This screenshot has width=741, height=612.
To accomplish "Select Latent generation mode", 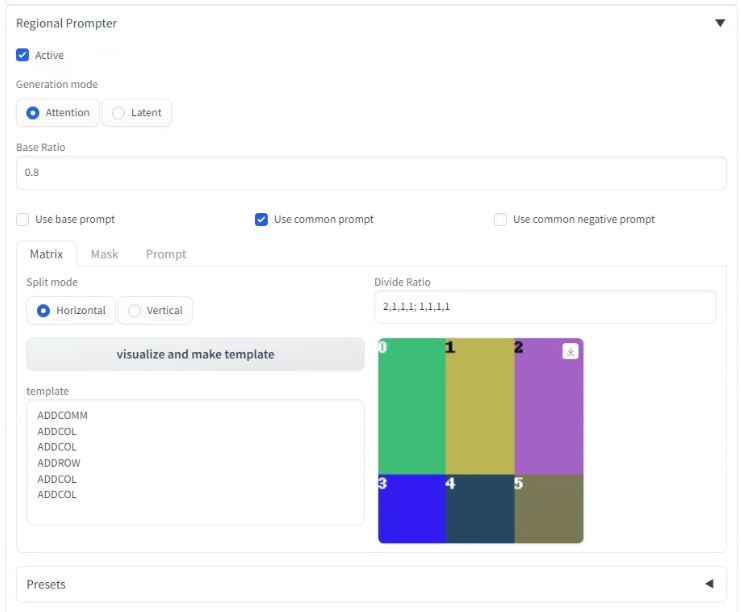I will pos(137,112).
